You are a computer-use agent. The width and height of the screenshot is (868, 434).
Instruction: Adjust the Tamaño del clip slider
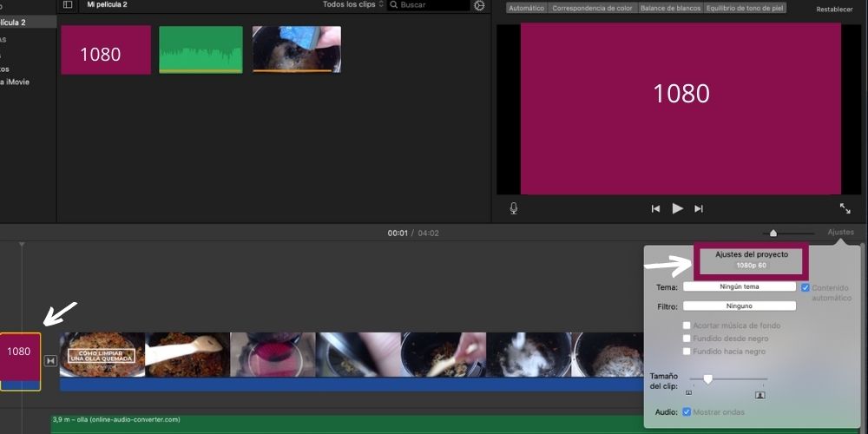point(708,379)
